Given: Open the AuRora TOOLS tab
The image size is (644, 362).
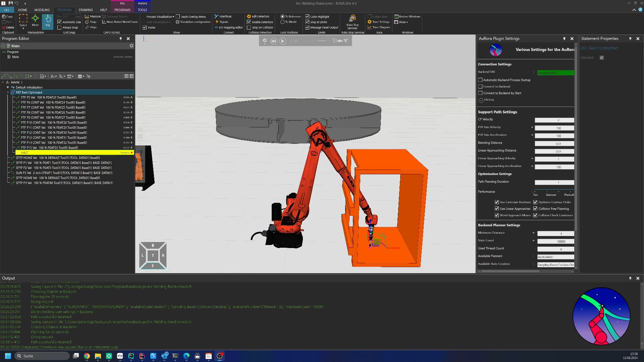Looking at the screenshot, I should (142, 10).
